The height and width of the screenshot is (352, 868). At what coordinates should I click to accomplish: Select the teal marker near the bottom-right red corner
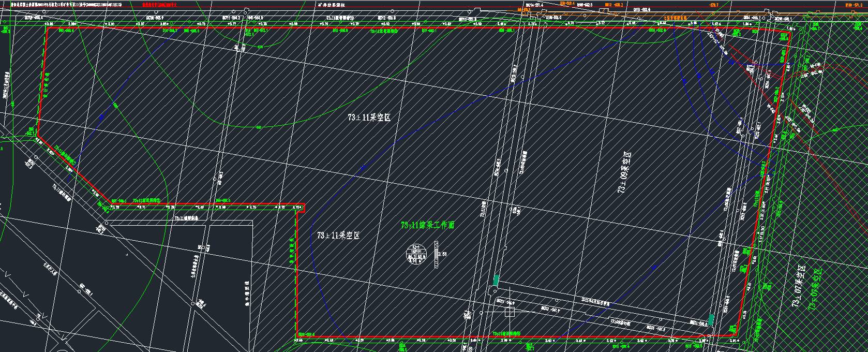(712, 320)
